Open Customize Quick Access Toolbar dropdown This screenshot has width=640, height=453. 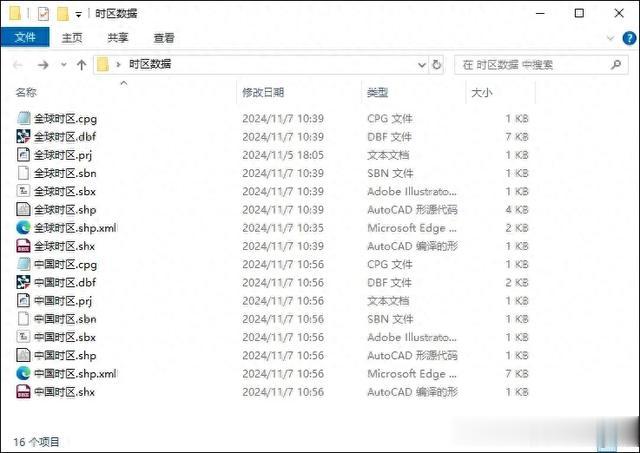78,15
